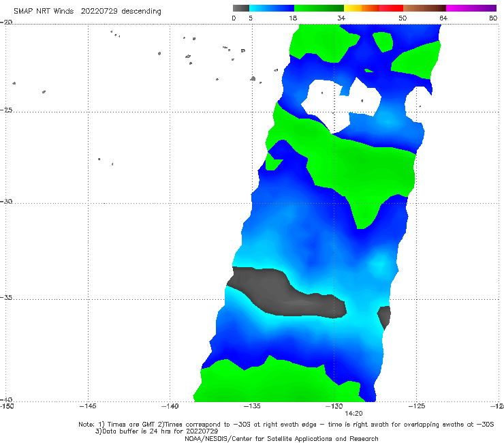Image resolution: width=504 pixels, height=443 pixels.
Task: Click the color bar label '5'
Action: [251, 18]
